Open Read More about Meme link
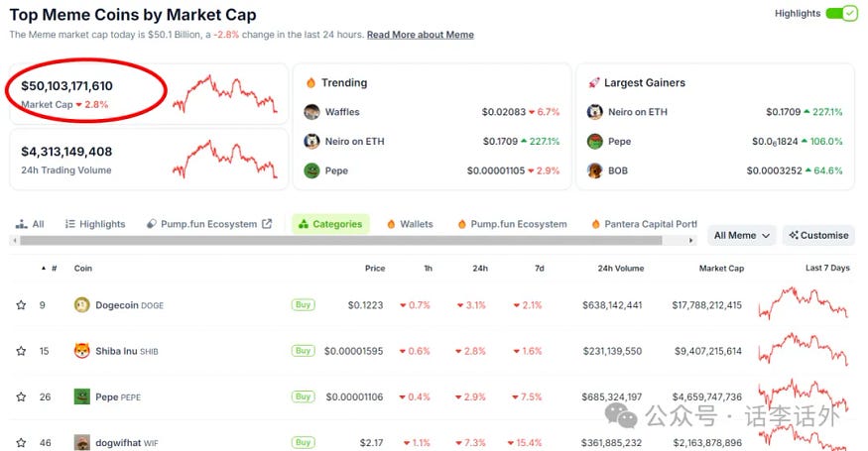 tap(420, 35)
